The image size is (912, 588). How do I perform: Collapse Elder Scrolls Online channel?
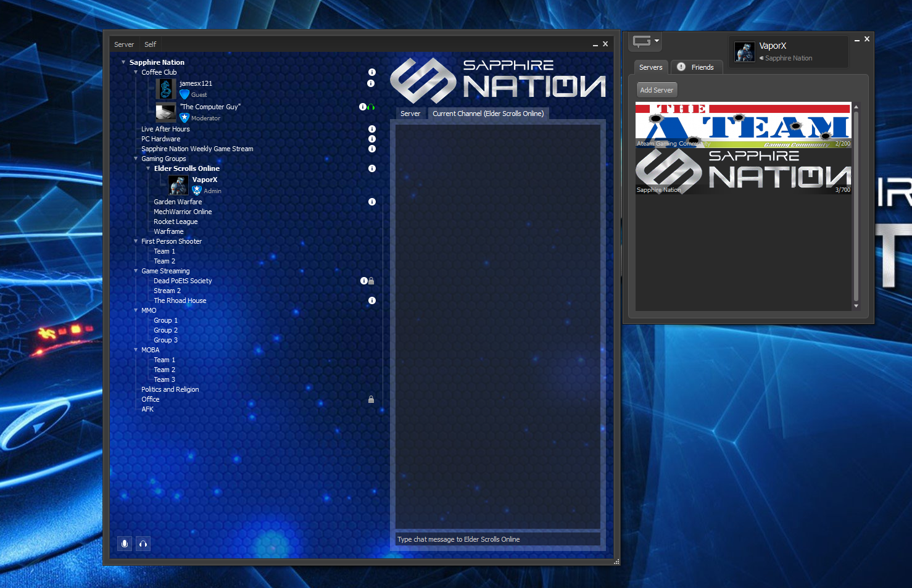(x=148, y=168)
